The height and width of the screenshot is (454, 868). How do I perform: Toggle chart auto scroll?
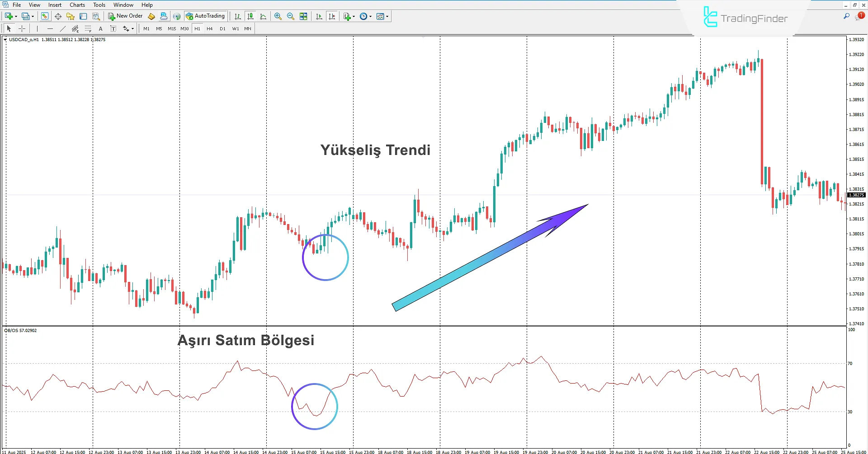tap(319, 16)
